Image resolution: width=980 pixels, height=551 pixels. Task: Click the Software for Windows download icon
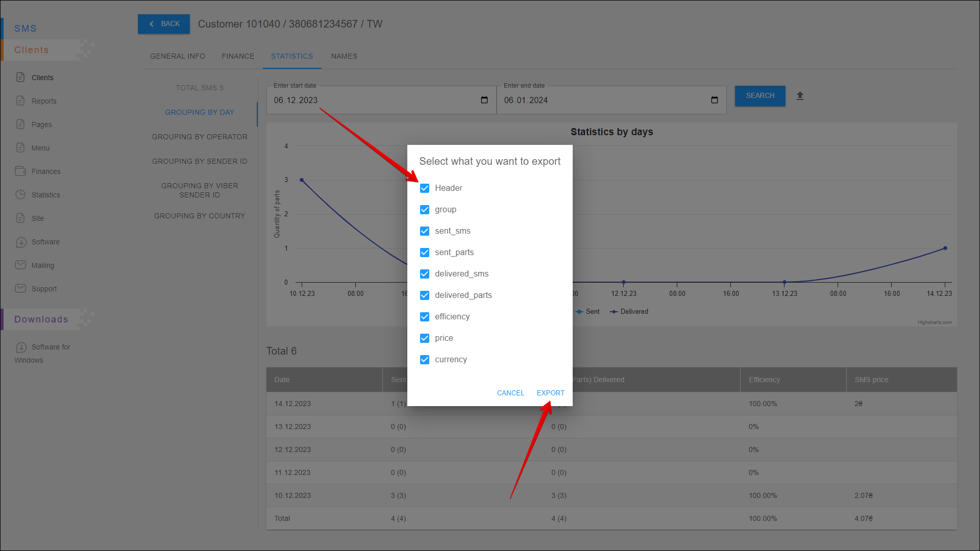(21, 347)
